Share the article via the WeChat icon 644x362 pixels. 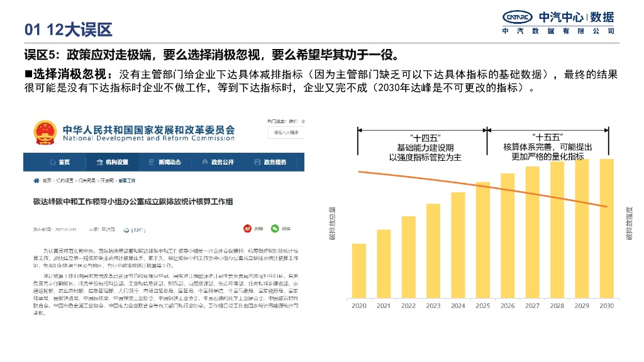(x=275, y=228)
